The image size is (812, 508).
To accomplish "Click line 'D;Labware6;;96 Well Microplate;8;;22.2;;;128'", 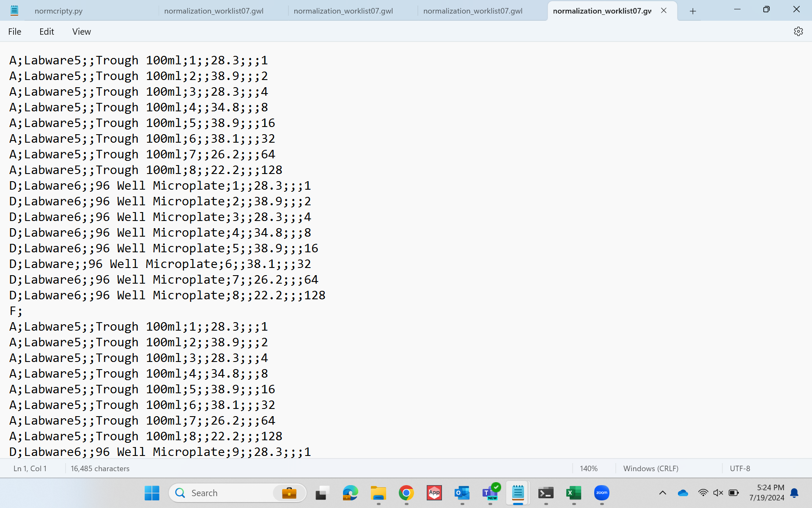I will pyautogui.click(x=167, y=295).
